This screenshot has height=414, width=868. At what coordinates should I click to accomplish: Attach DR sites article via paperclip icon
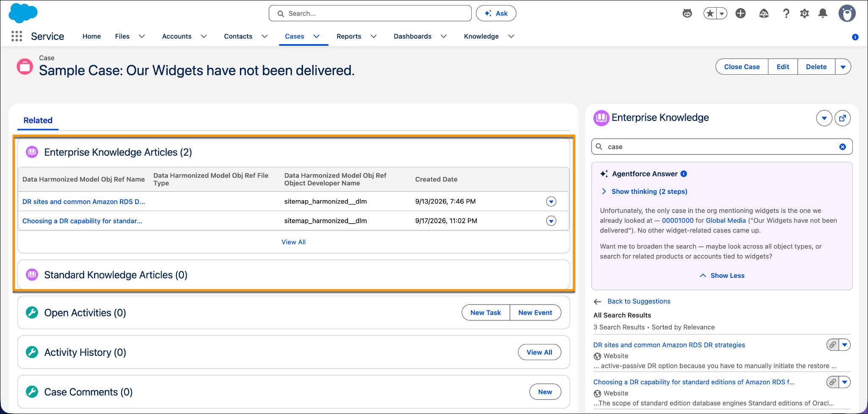pyautogui.click(x=832, y=345)
